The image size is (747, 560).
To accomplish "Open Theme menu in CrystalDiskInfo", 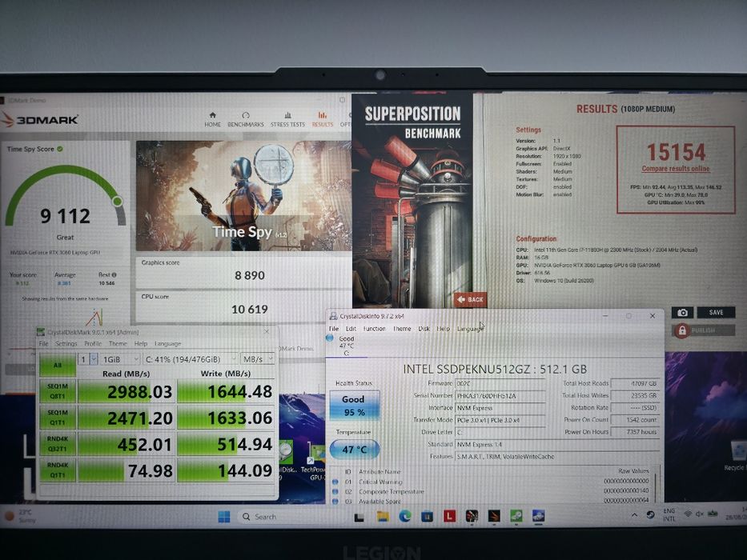I will [x=402, y=329].
